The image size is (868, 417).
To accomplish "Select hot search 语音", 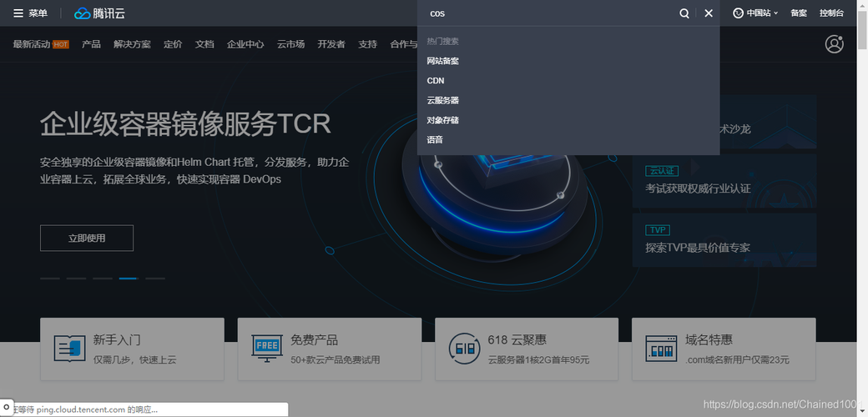I will click(435, 139).
